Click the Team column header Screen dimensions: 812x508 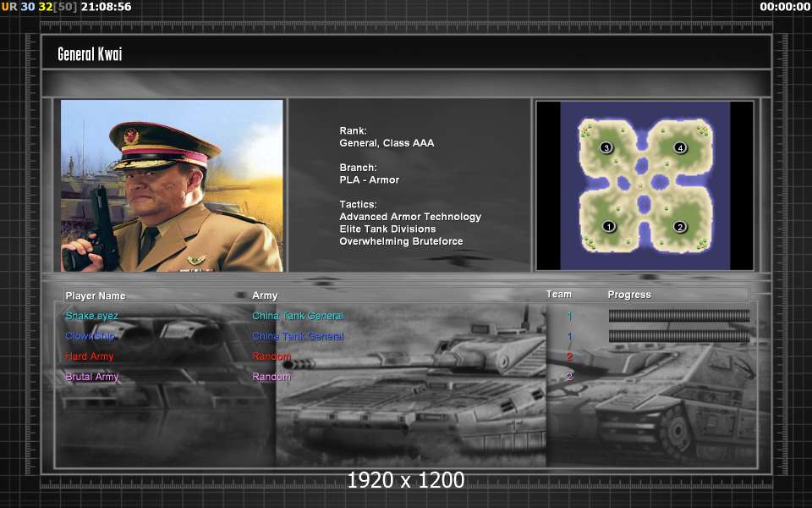[559, 294]
